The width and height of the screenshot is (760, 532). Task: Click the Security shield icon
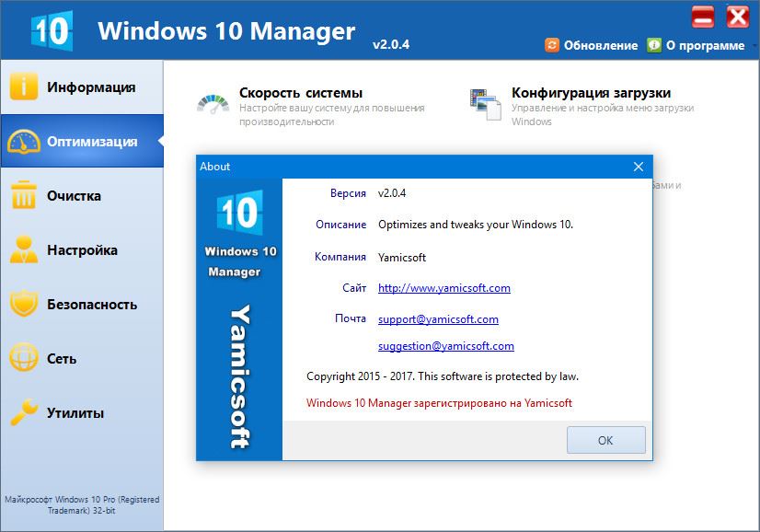(23, 304)
